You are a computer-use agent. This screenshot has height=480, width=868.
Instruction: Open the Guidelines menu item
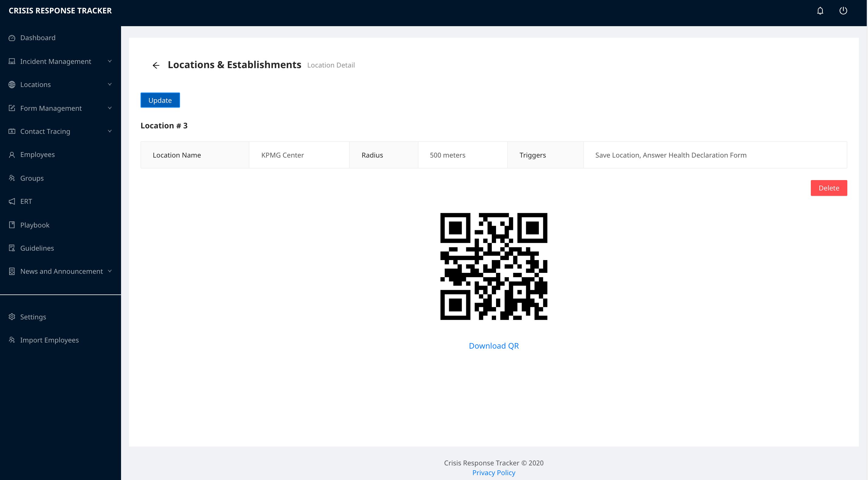pos(37,248)
